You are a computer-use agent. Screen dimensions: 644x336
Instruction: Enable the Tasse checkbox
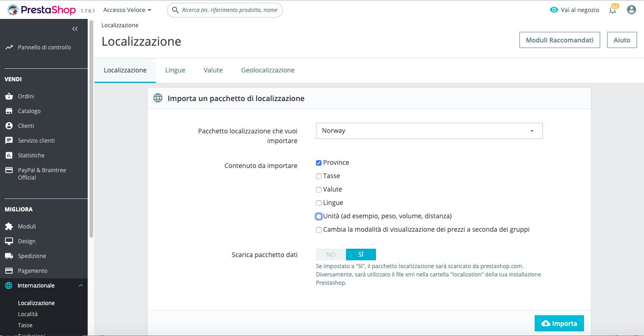319,176
